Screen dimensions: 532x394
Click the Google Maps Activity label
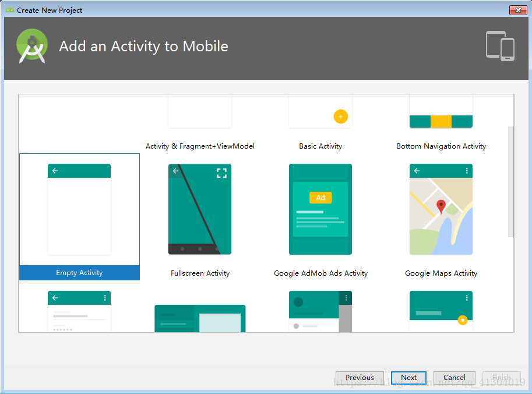point(441,273)
